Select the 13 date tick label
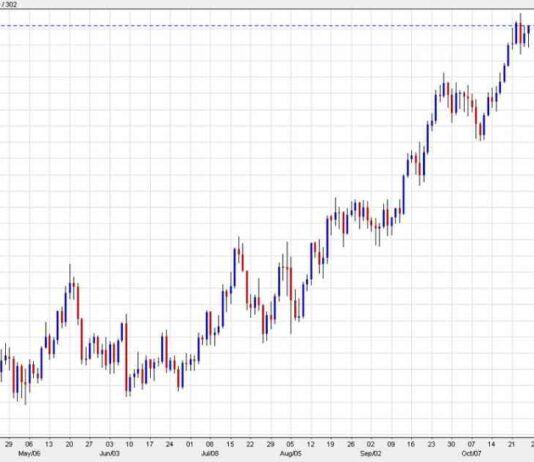This screenshot has width=534, height=462. click(x=49, y=444)
